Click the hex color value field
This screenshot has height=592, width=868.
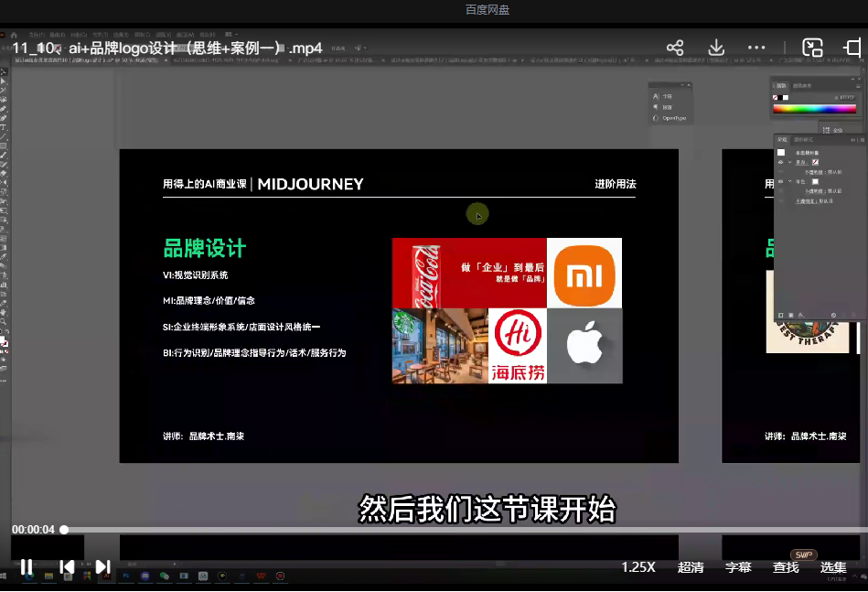[x=848, y=98]
